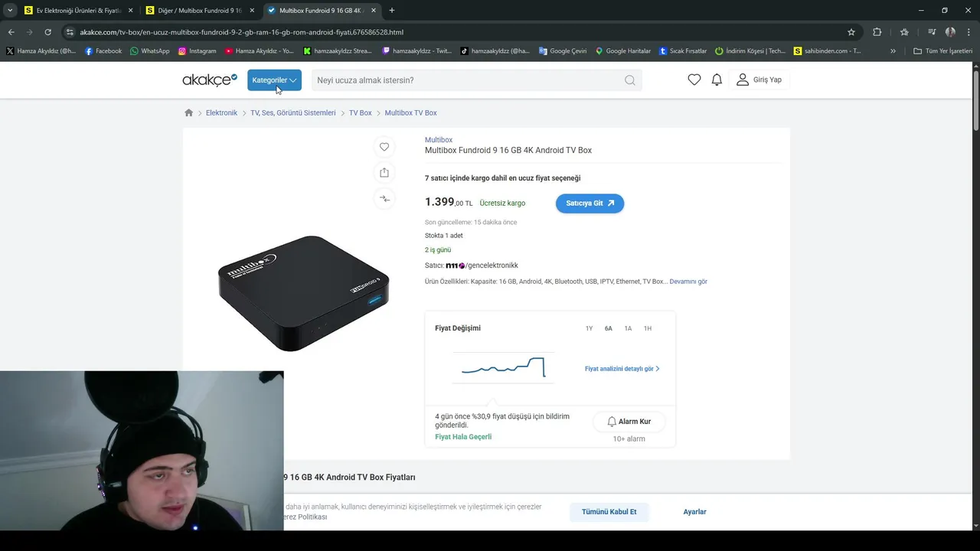Open the akakçe home logo

tap(210, 80)
